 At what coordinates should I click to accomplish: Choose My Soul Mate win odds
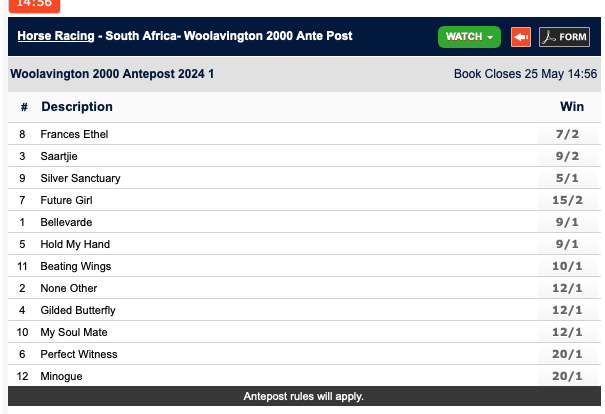tap(569, 332)
